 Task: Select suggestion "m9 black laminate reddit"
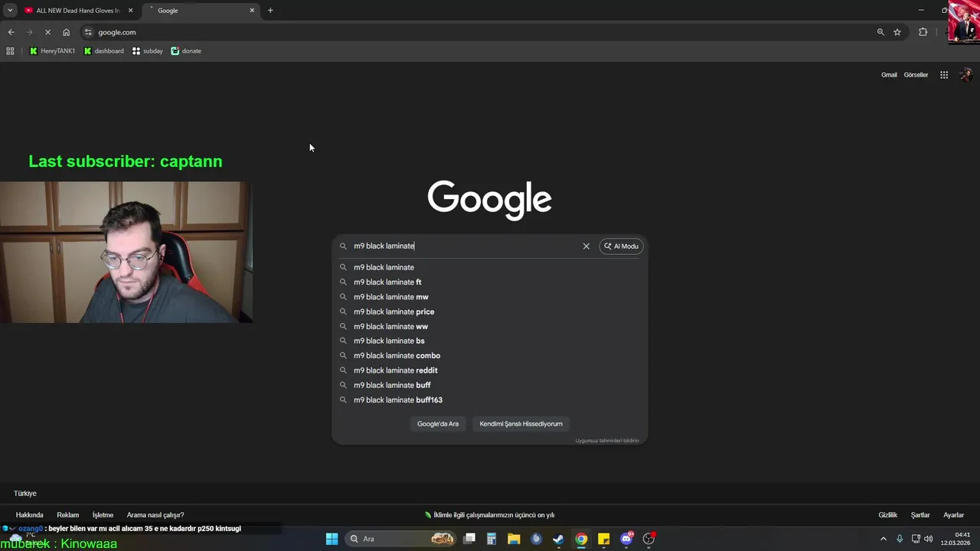(490, 370)
